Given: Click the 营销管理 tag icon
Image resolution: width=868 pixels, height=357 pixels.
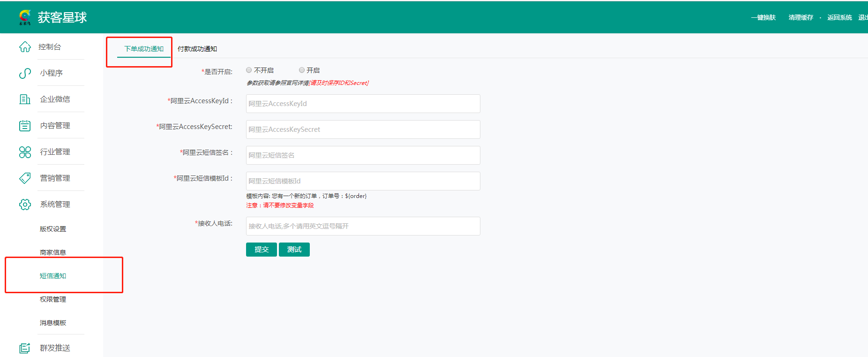Looking at the screenshot, I should pyautogui.click(x=25, y=178).
